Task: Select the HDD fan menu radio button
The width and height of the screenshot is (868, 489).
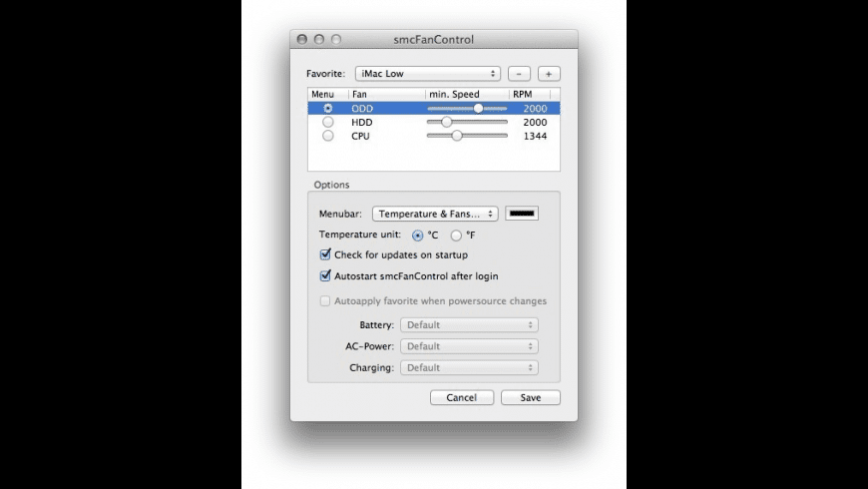Action: click(x=328, y=122)
